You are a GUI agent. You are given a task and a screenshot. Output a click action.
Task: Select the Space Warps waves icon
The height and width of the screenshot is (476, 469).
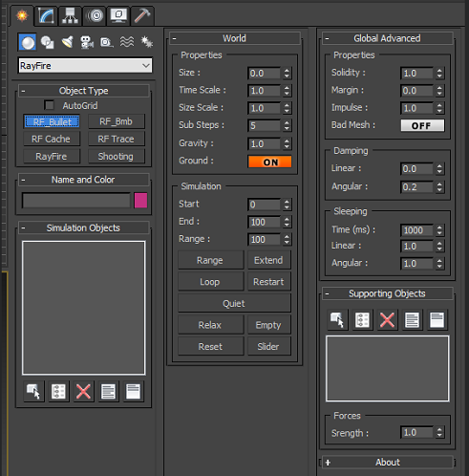tap(127, 42)
